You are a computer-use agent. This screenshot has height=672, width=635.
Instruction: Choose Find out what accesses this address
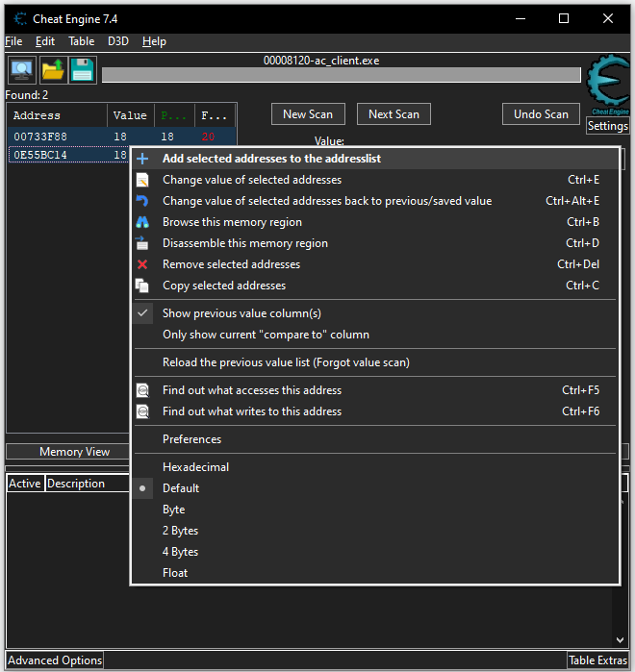pos(375,390)
